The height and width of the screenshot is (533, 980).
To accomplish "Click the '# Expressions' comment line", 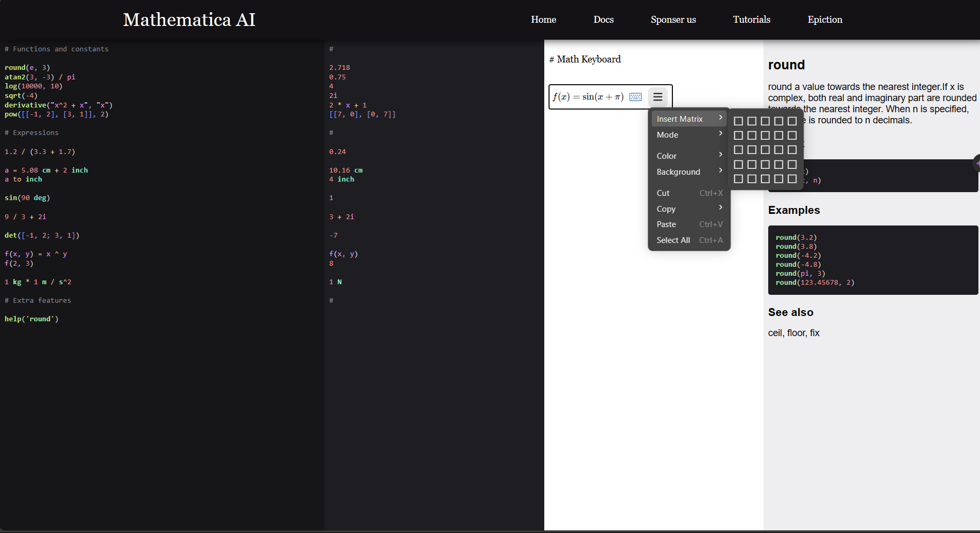I will pos(32,133).
